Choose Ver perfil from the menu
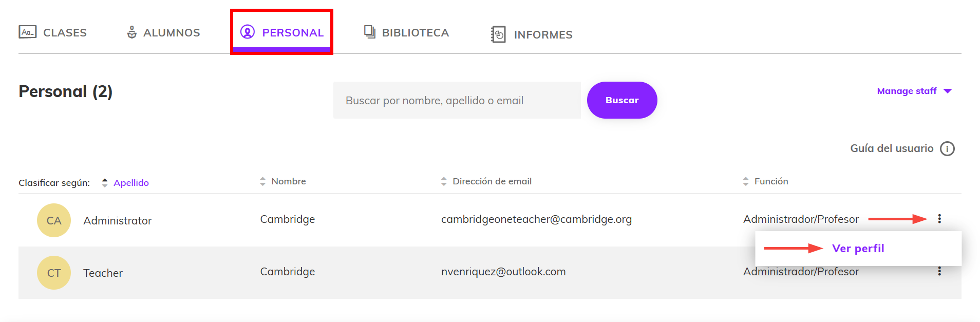The image size is (980, 322). 858,249
